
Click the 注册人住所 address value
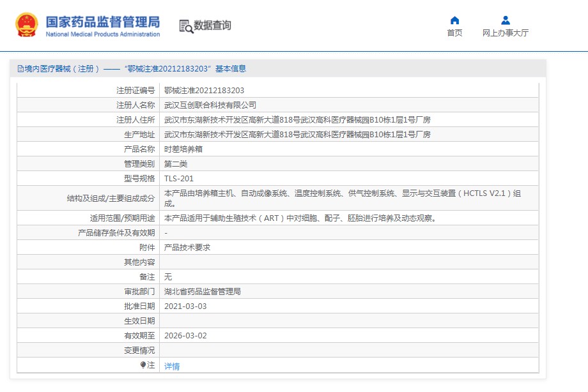click(x=297, y=119)
